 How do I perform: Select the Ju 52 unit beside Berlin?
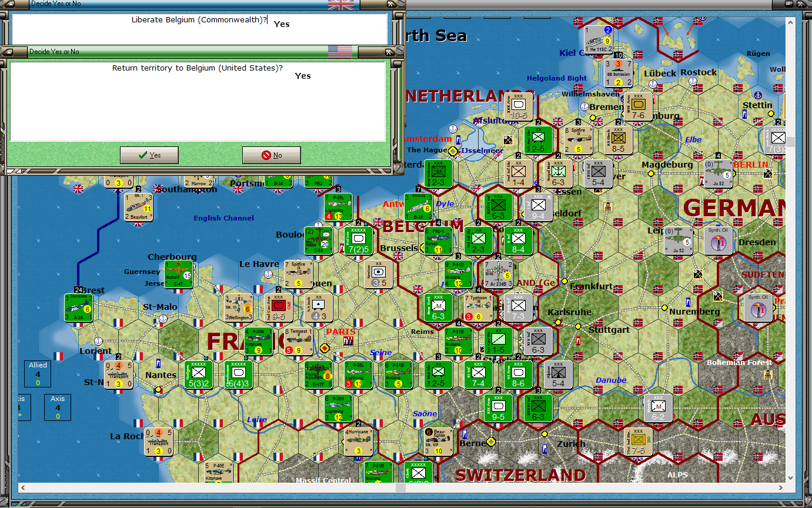point(718,173)
